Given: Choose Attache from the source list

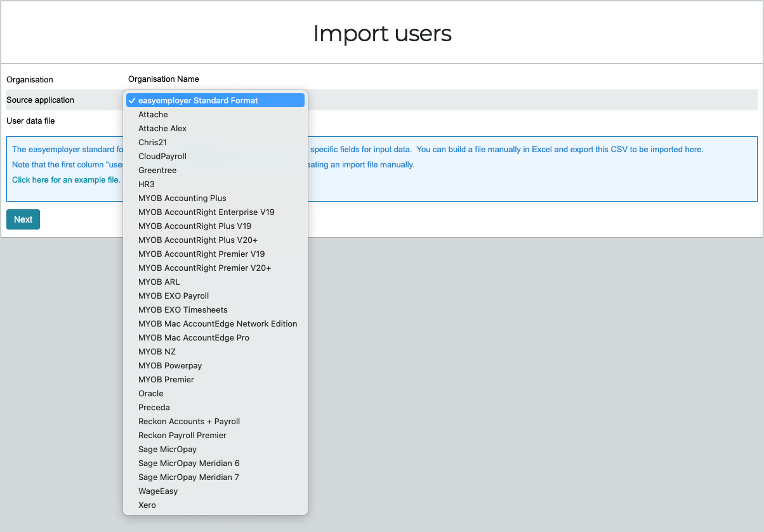Looking at the screenshot, I should click(x=215, y=114).
